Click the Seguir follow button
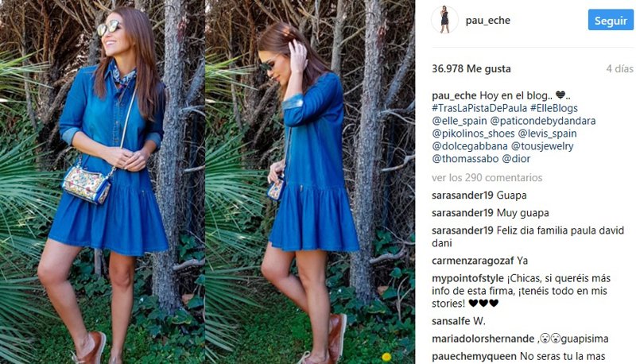The image size is (636, 364). click(611, 21)
